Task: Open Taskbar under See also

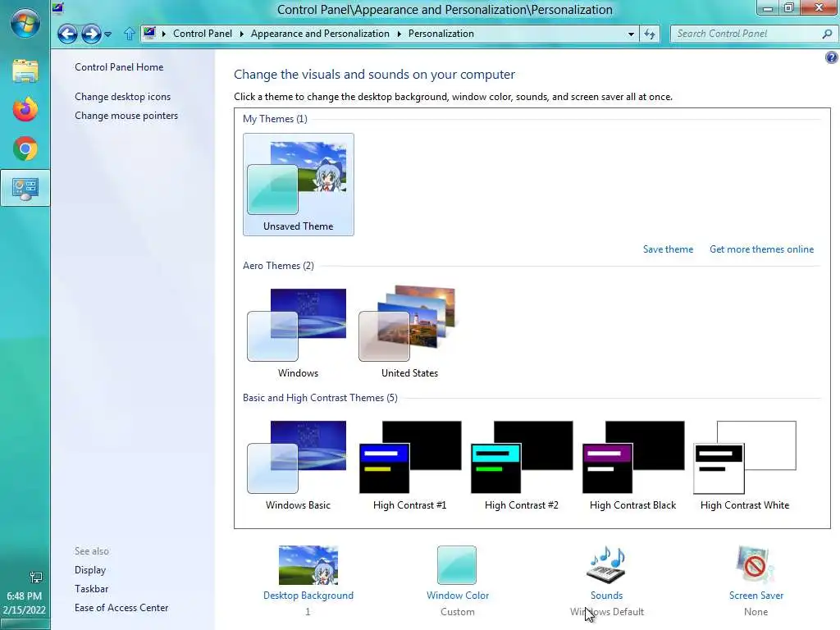Action: 91,589
